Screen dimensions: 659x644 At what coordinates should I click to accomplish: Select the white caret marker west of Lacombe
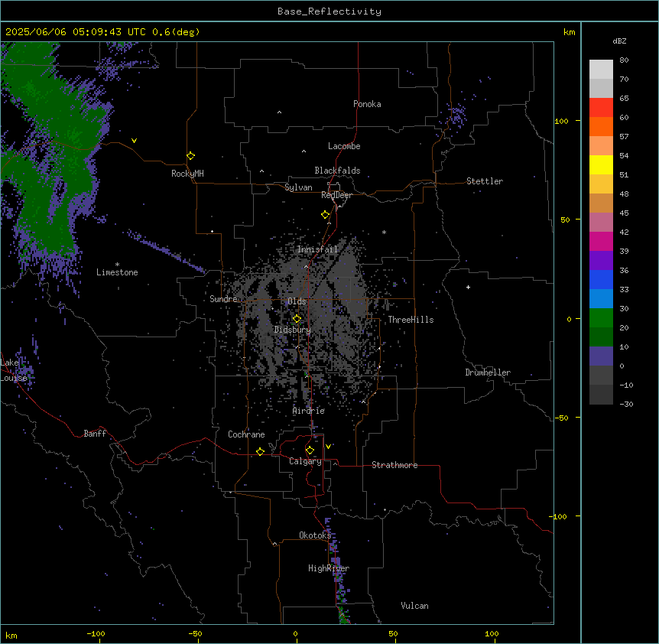click(304, 151)
